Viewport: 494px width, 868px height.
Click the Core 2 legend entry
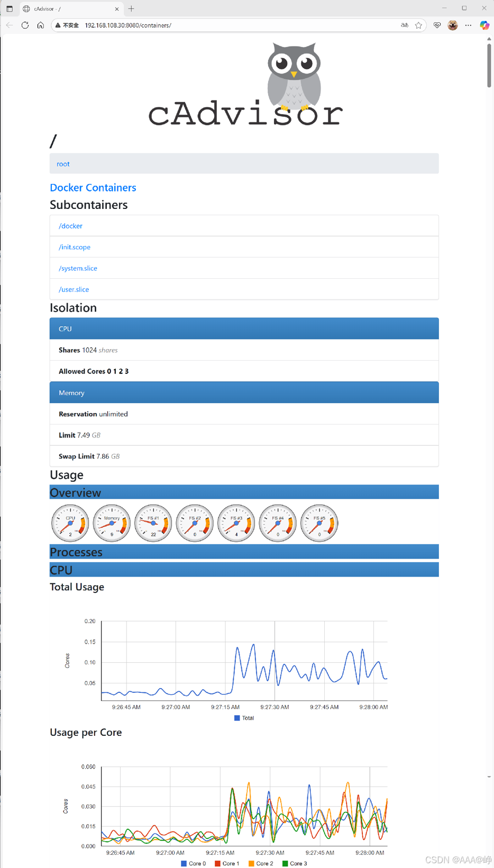click(261, 863)
